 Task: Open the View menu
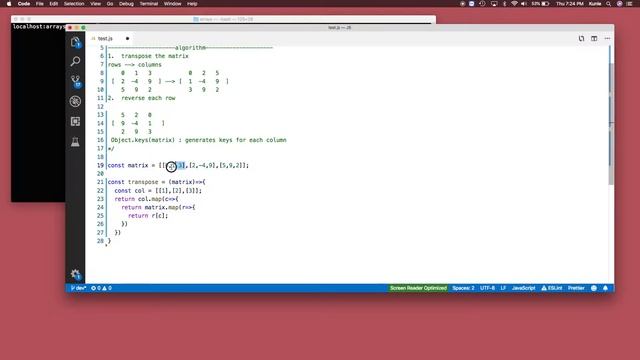click(96, 4)
